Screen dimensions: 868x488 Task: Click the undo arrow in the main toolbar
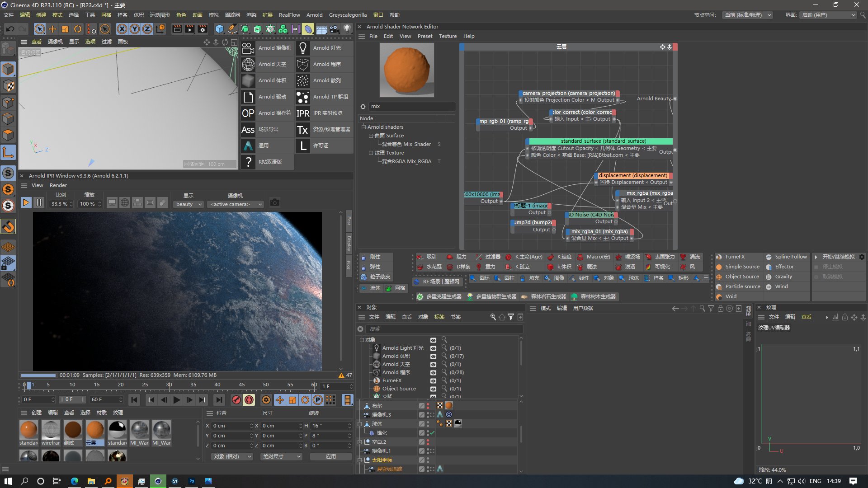tap(10, 29)
